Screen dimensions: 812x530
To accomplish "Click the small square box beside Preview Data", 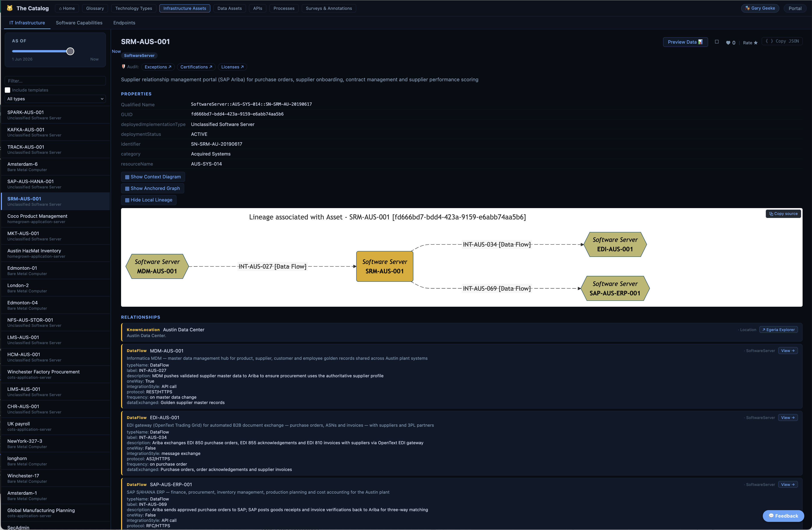I will tap(716, 42).
